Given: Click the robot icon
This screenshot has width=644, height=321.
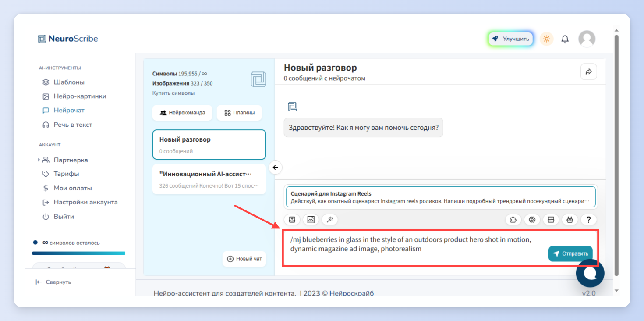Looking at the screenshot, I should [570, 220].
